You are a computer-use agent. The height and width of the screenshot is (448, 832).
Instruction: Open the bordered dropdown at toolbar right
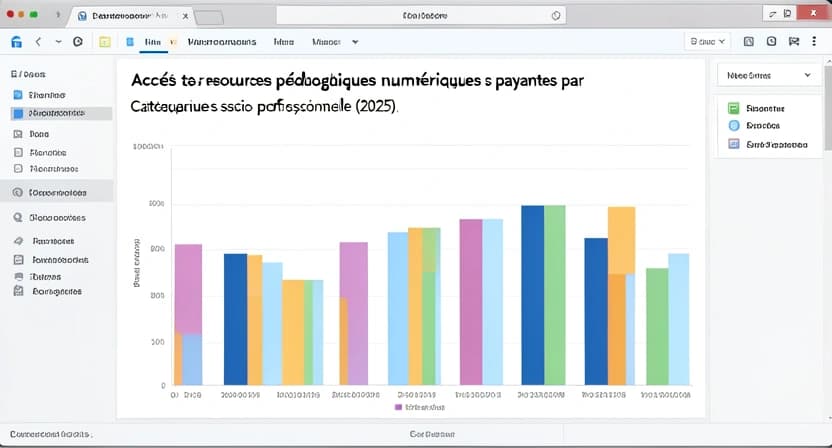pyautogui.click(x=707, y=41)
